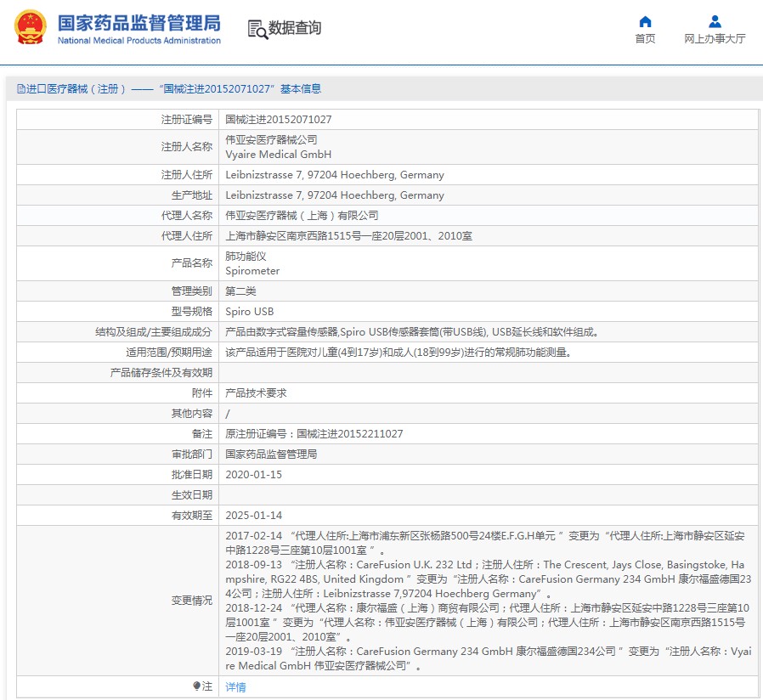The height and width of the screenshot is (700, 763).
Task: Click management class value 第二类
Action: (x=240, y=291)
